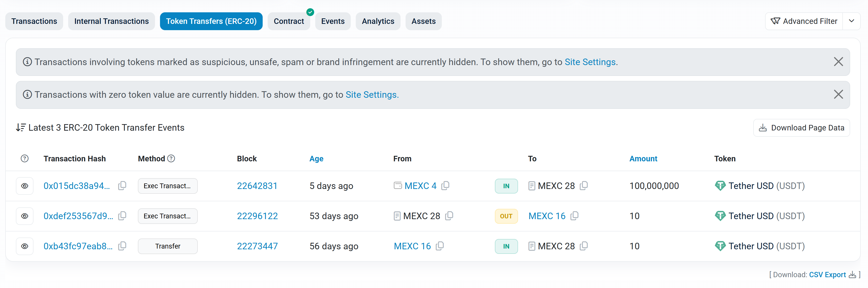Screen dimensions: 868x288
Task: Copy transaction hash 0xb43fc97eab8
Action: (122, 246)
